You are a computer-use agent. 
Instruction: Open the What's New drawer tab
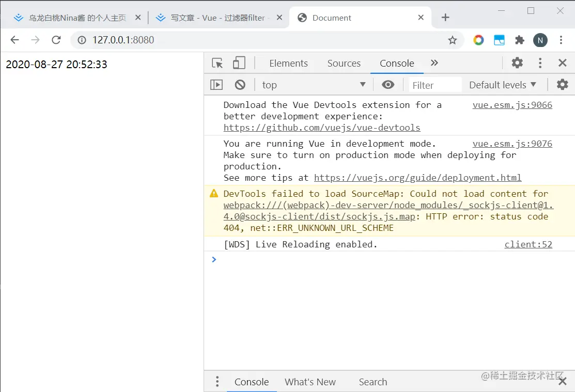pos(310,382)
